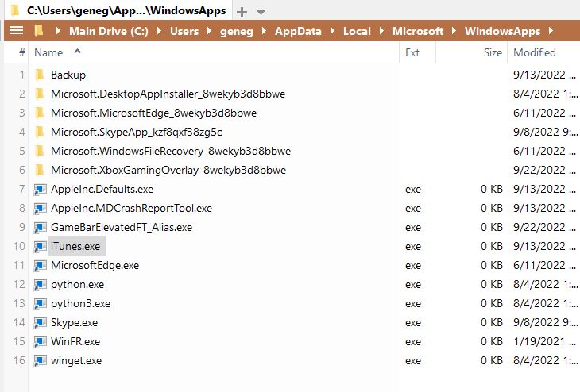Click MicrosoftEdge.exe file icon
The width and height of the screenshot is (580, 392).
pyautogui.click(x=40, y=265)
